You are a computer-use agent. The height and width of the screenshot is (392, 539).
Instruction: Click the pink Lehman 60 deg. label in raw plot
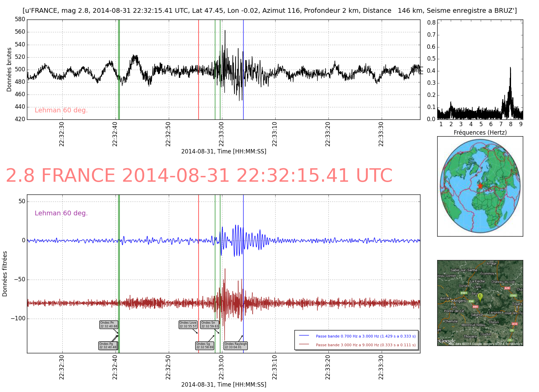61,110
